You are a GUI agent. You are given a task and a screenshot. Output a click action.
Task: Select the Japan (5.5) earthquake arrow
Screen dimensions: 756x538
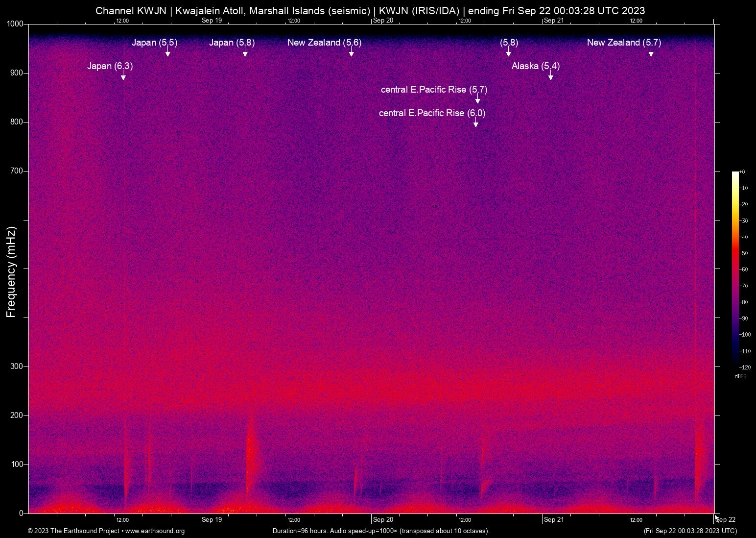click(168, 51)
